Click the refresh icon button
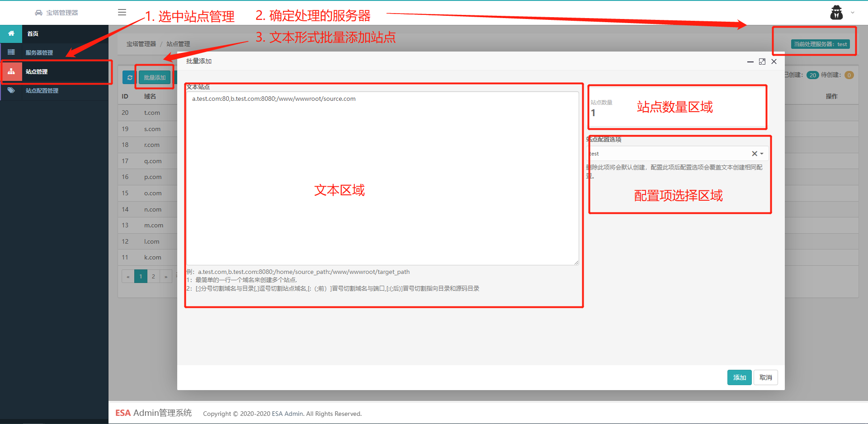The width and height of the screenshot is (868, 424). click(130, 78)
